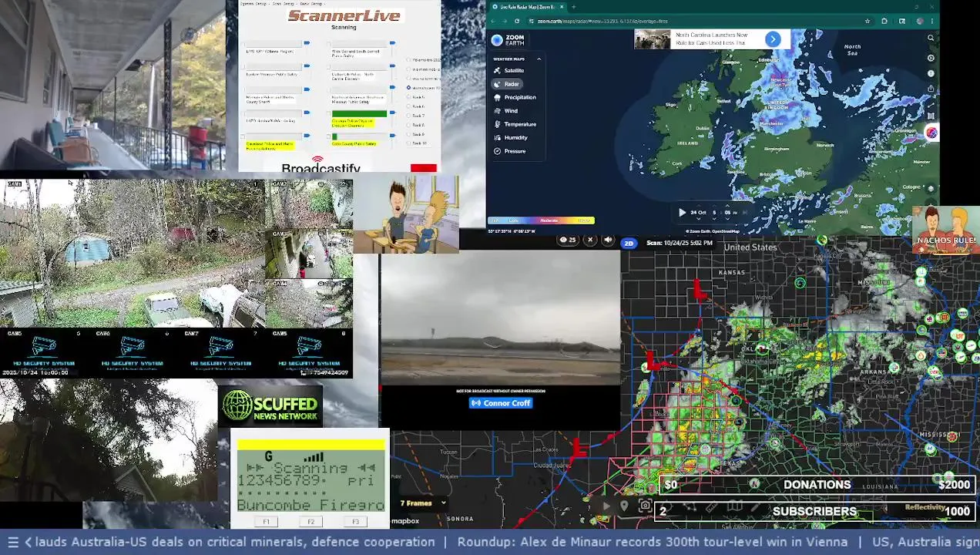Click the Alex de Minaur headline
980x555 pixels.
653,542
